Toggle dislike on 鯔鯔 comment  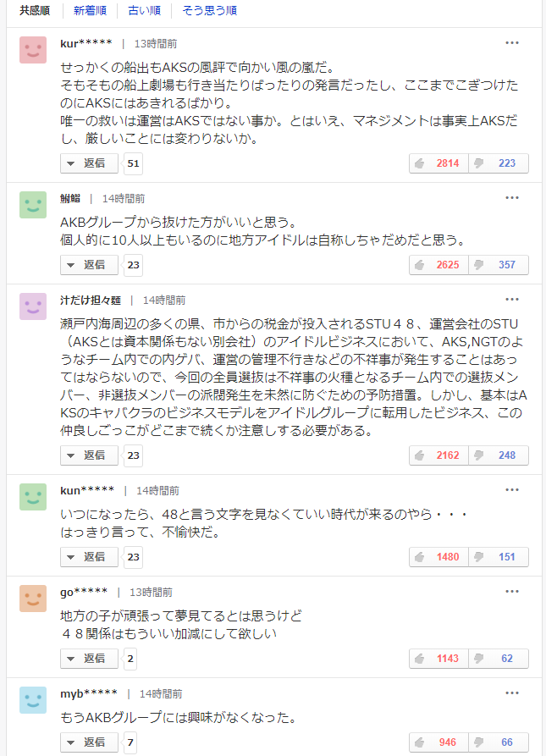coord(499,265)
